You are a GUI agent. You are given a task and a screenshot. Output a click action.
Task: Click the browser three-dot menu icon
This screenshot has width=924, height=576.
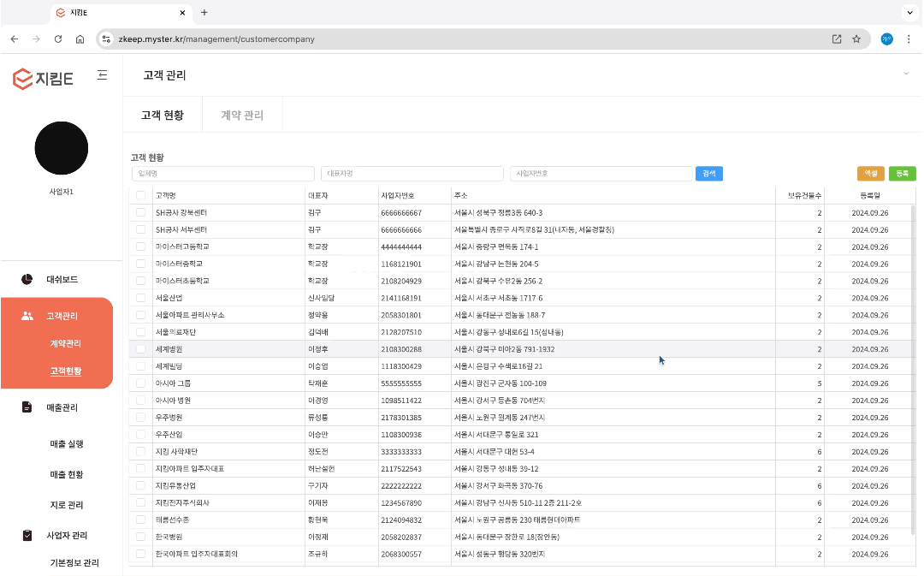(x=909, y=39)
